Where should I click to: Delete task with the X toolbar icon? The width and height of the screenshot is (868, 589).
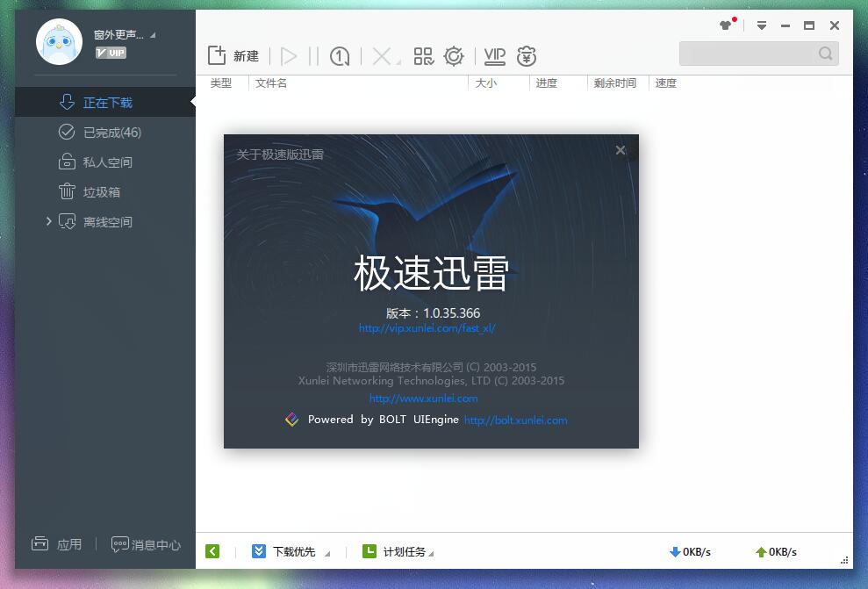pos(382,56)
